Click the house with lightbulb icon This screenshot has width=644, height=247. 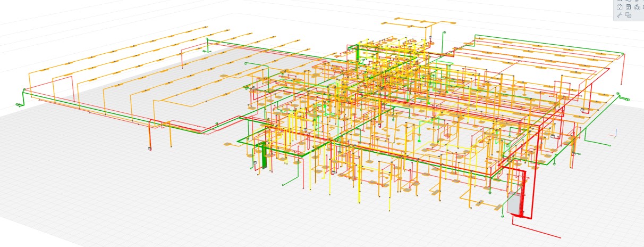620,7
